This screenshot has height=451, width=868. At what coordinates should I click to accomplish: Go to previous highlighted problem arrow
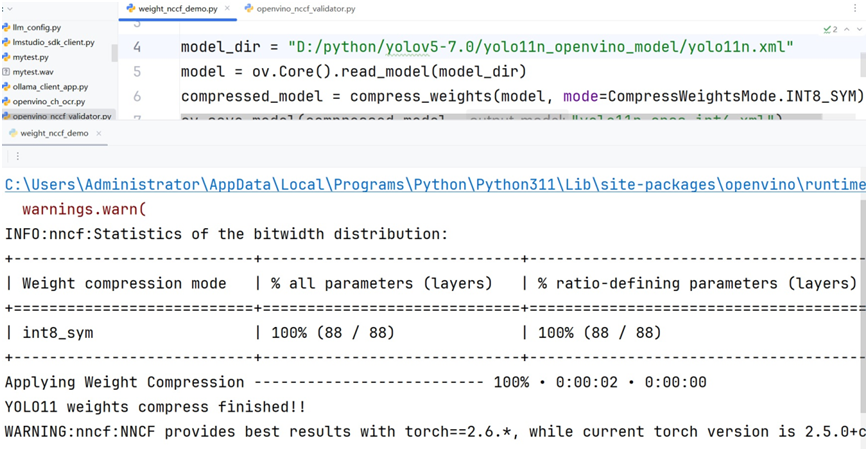click(x=846, y=29)
